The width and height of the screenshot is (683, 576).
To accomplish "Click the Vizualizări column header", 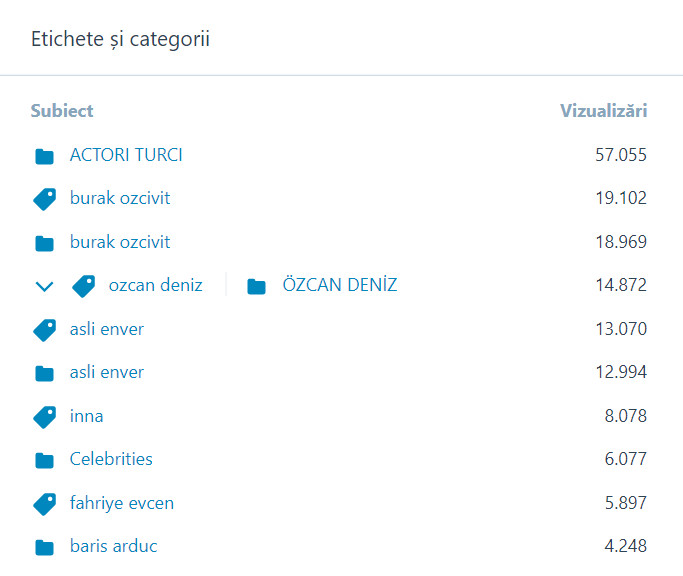I will [x=603, y=111].
